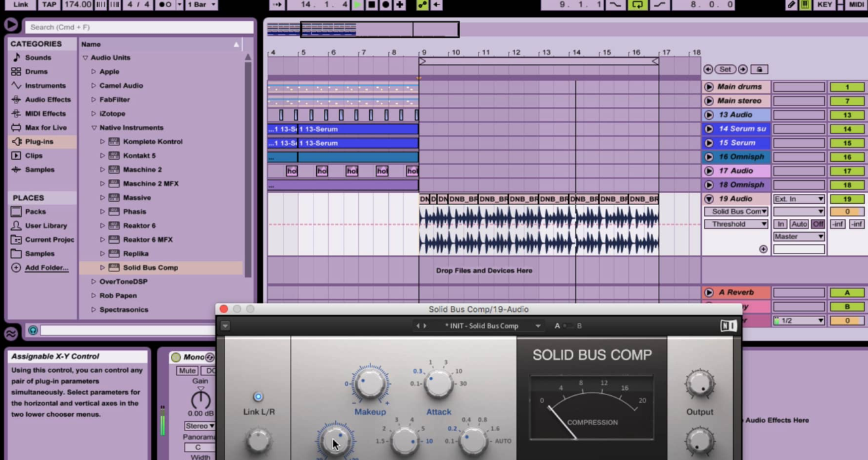The width and height of the screenshot is (868, 460).
Task: Toggle the draw mode pencil icon
Action: pos(791,5)
